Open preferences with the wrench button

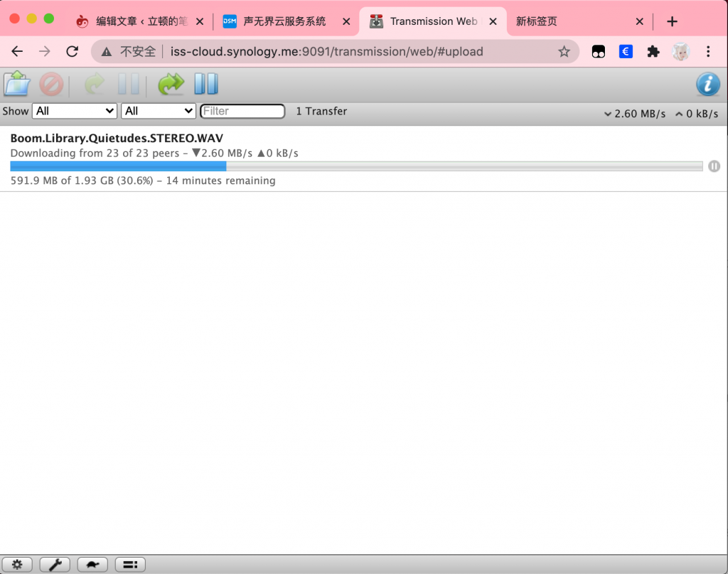click(55, 565)
